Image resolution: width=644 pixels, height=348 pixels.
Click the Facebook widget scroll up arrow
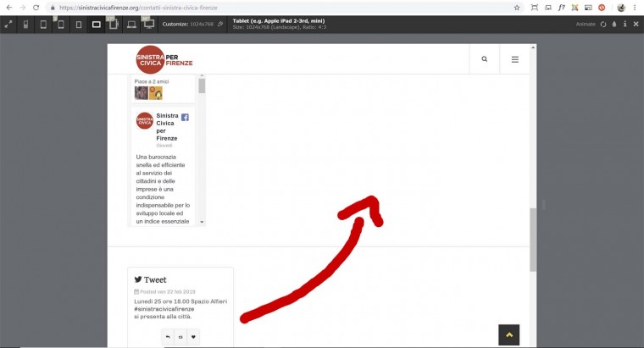202,76
